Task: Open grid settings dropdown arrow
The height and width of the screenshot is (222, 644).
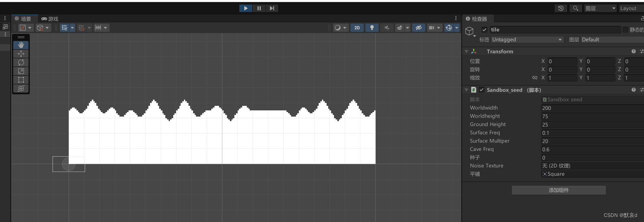Action: (72, 28)
